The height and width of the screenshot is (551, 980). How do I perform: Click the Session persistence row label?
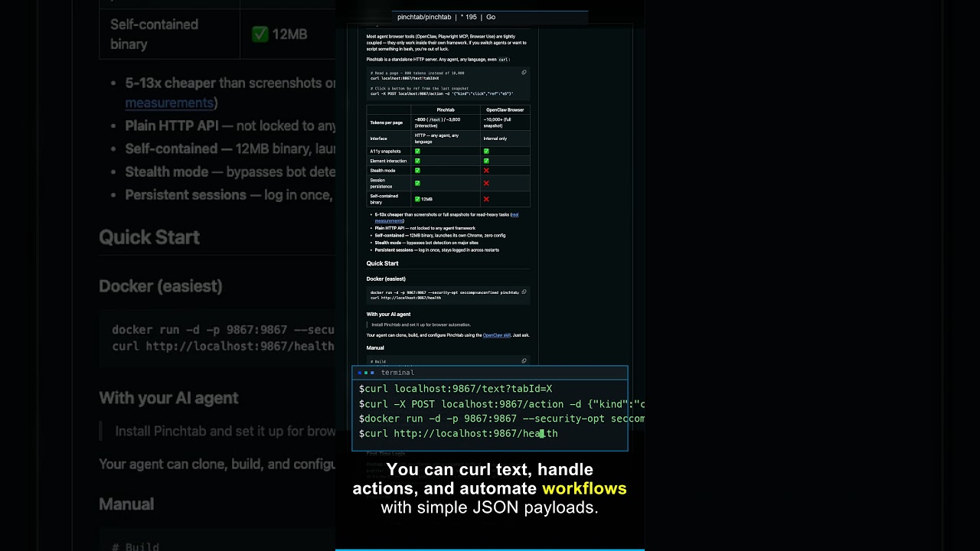click(x=383, y=183)
